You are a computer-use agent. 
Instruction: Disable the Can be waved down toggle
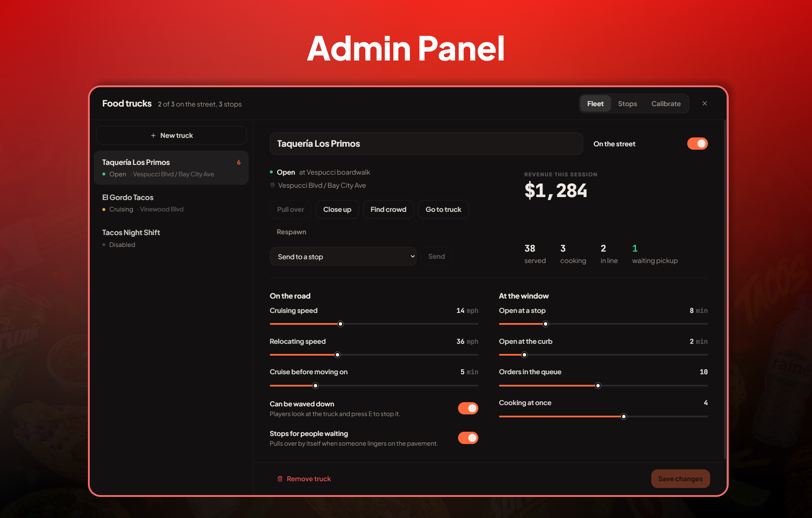(x=468, y=408)
